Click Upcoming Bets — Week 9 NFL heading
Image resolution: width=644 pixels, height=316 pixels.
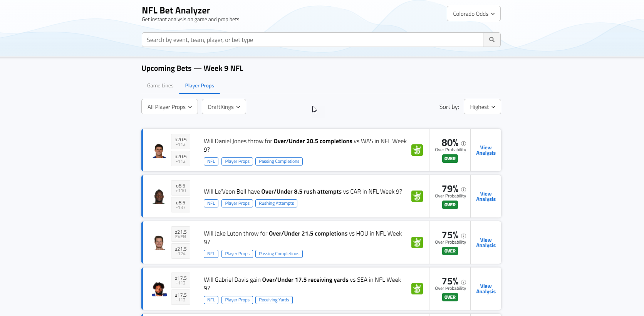tap(192, 69)
